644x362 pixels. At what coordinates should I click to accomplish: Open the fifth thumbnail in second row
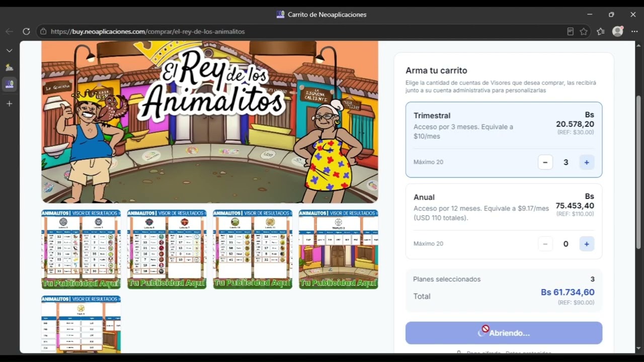tap(81, 324)
